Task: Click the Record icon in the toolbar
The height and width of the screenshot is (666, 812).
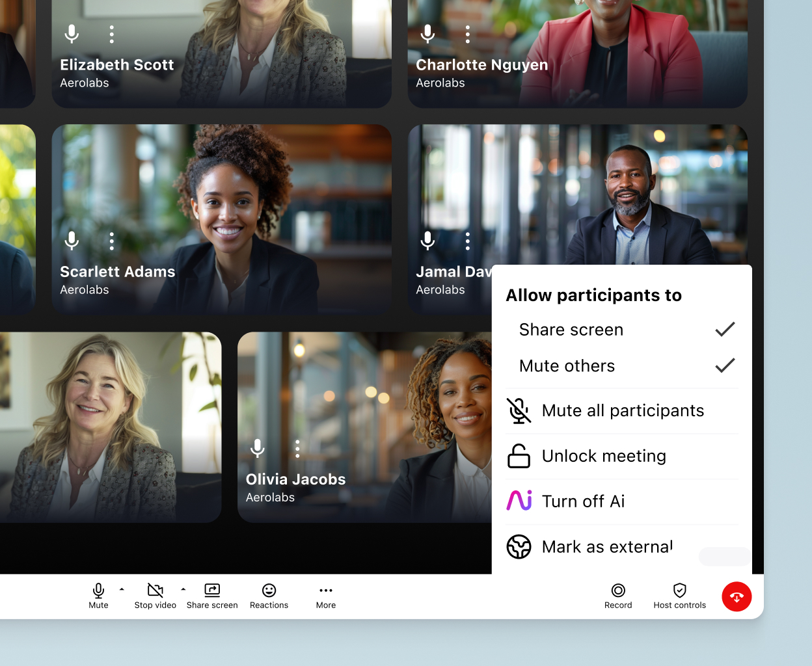Action: (x=618, y=591)
